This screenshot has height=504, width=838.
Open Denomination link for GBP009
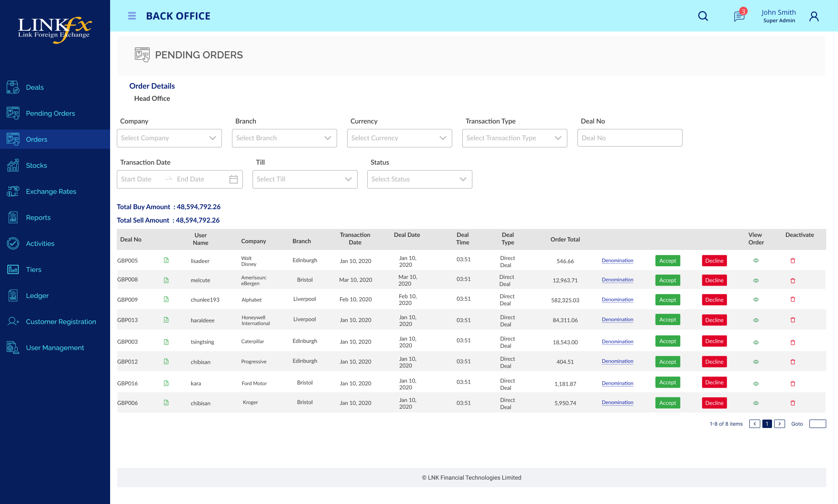617,299
